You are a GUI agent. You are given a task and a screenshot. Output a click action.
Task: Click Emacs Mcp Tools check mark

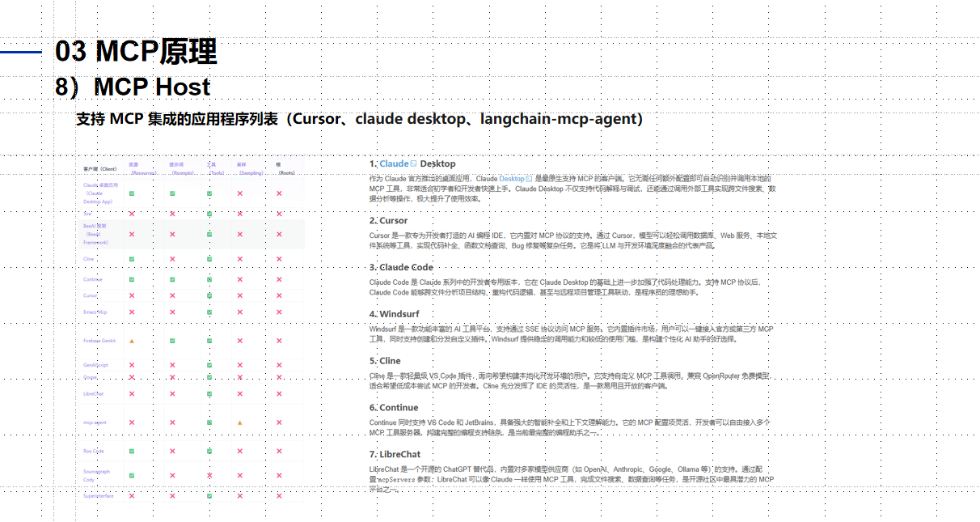209,312
